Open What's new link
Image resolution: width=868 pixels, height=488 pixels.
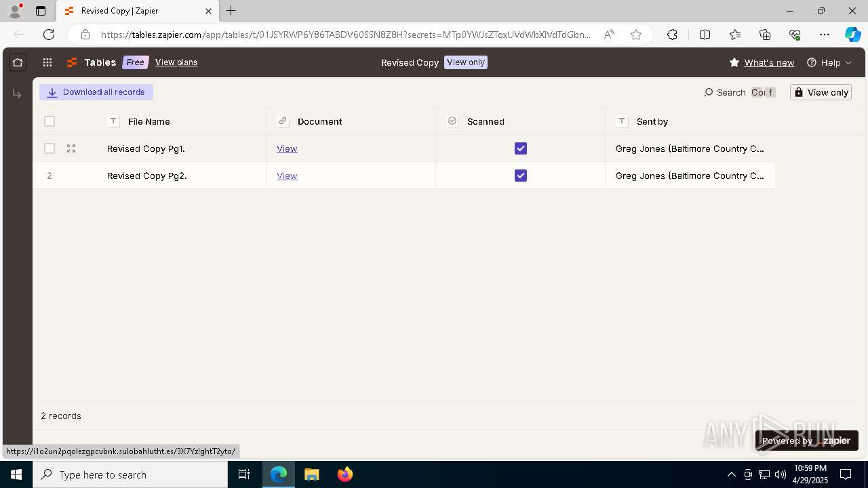(769, 62)
